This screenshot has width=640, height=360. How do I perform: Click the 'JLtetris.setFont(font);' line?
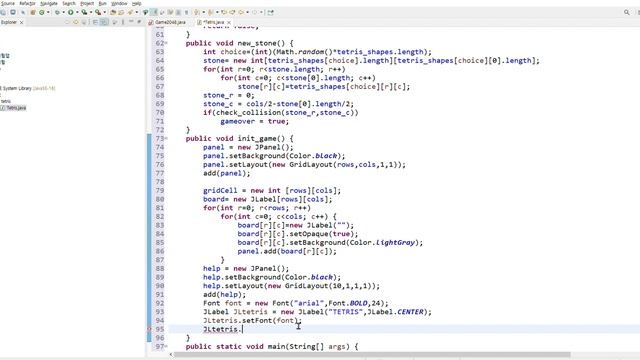pyautogui.click(x=252, y=320)
